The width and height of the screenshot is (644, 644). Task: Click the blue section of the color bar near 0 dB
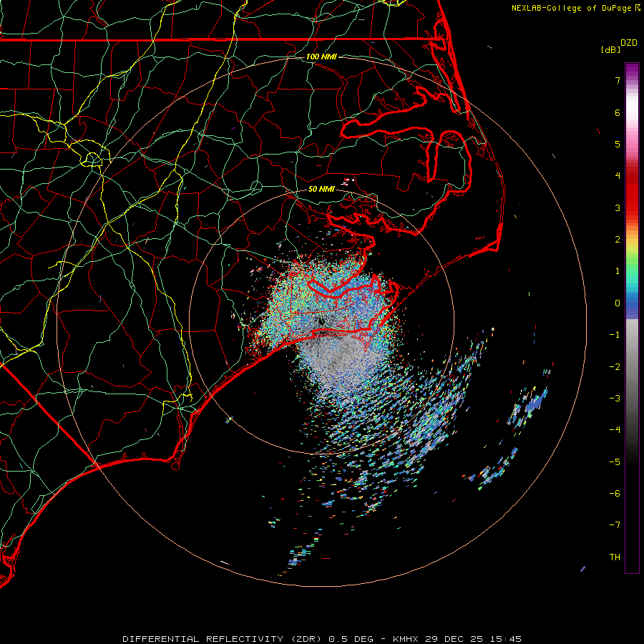coord(632,306)
